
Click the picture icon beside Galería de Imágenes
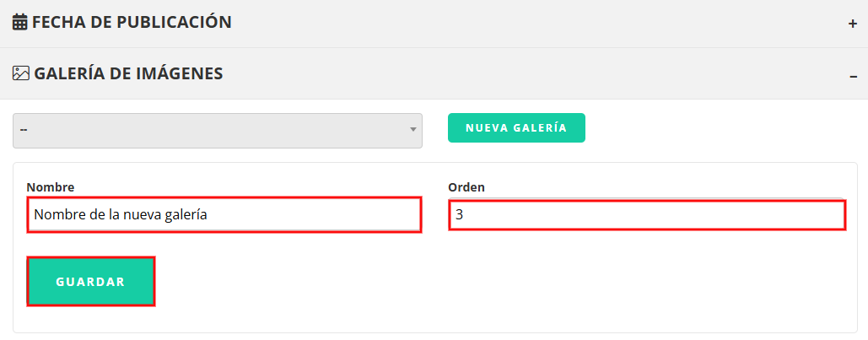pos(20,73)
